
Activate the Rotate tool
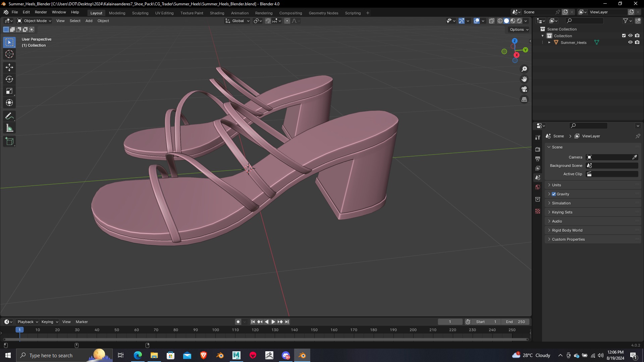[x=9, y=79]
